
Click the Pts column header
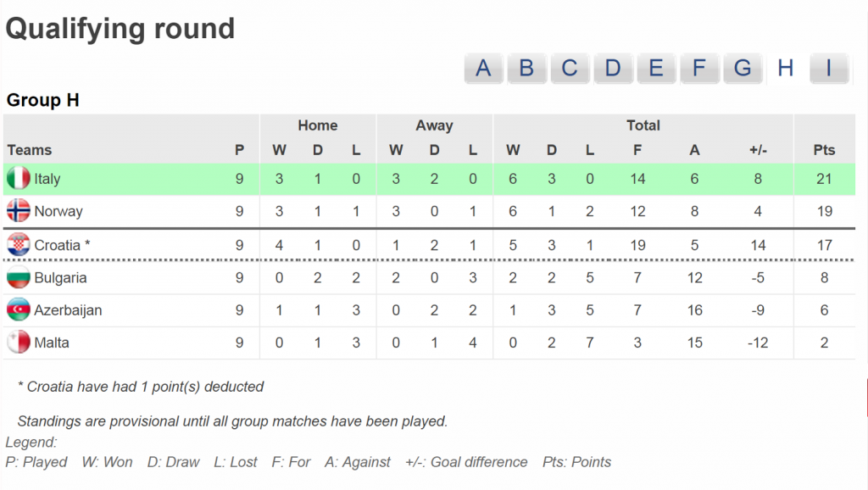click(824, 150)
